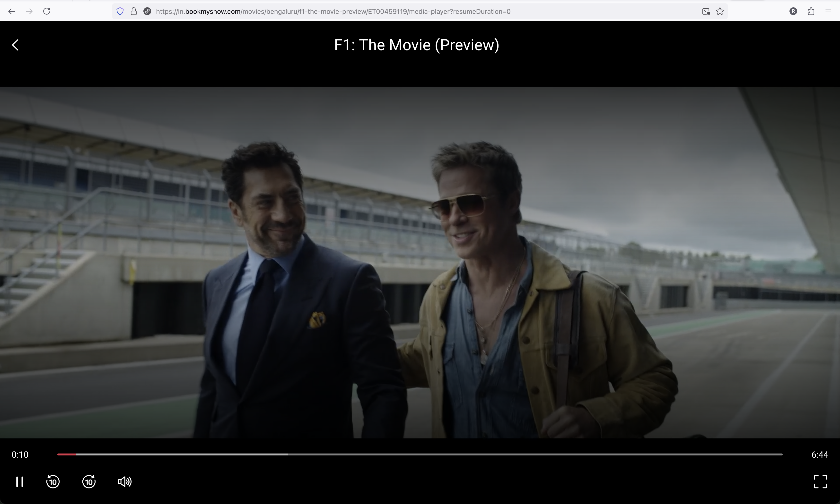Toggle picture-in-picture from address bar
The height and width of the screenshot is (504, 840).
pyautogui.click(x=706, y=11)
